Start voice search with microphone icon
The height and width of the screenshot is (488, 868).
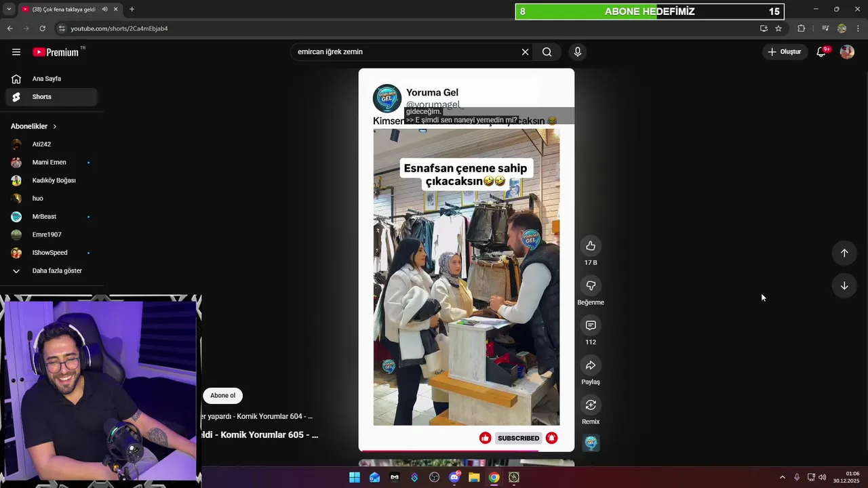[x=578, y=52]
